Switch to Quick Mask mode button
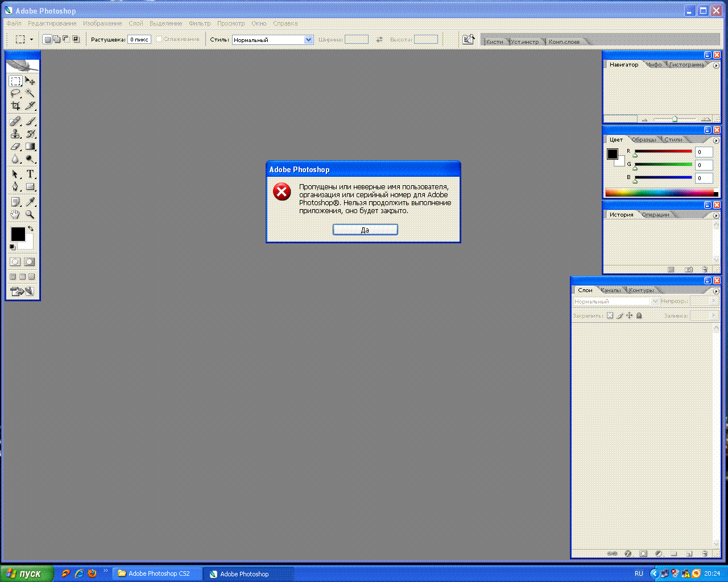 point(30,262)
